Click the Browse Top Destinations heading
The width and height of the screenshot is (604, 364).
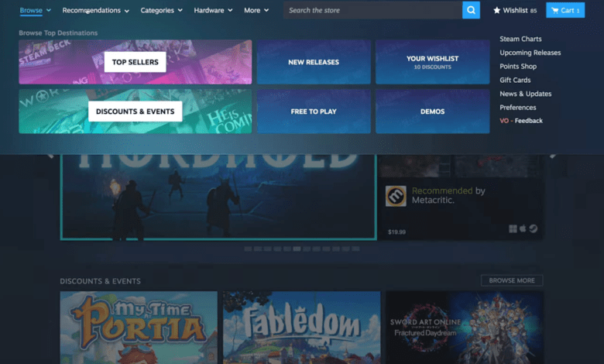(x=58, y=33)
